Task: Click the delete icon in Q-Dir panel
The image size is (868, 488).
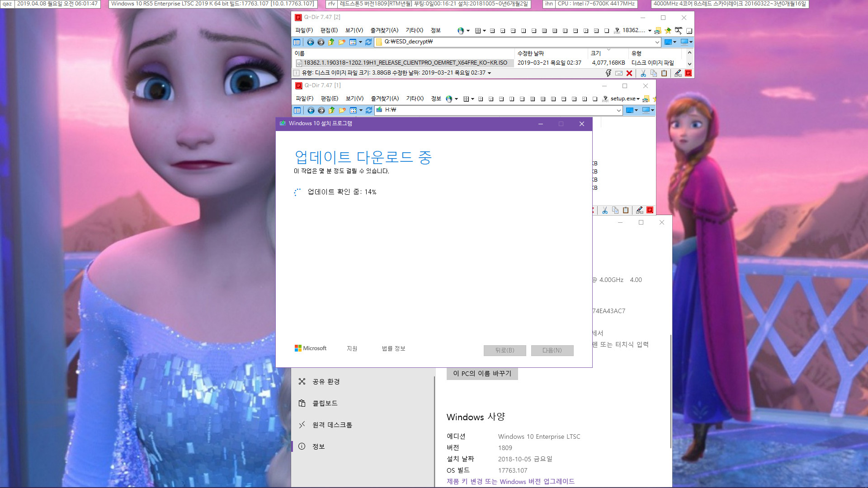Action: (629, 73)
